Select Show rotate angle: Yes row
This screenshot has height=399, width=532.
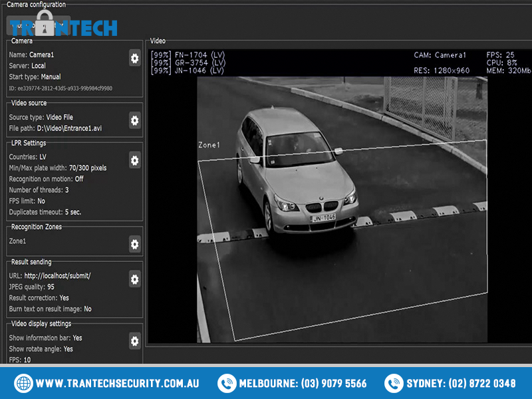(41, 348)
